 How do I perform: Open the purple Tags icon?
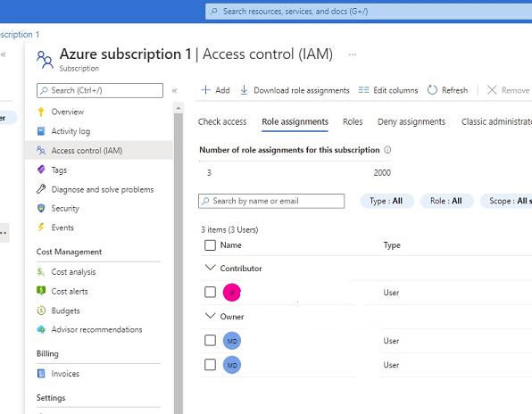pos(41,170)
